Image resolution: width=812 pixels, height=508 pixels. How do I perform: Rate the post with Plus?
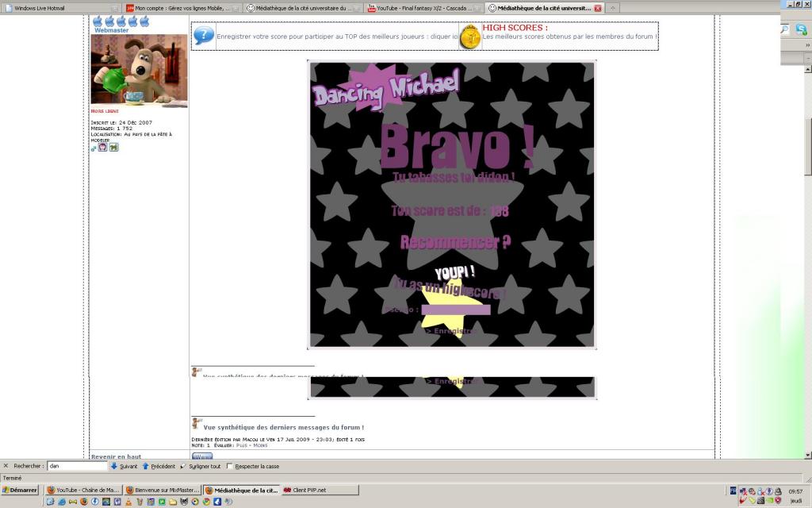(242, 445)
